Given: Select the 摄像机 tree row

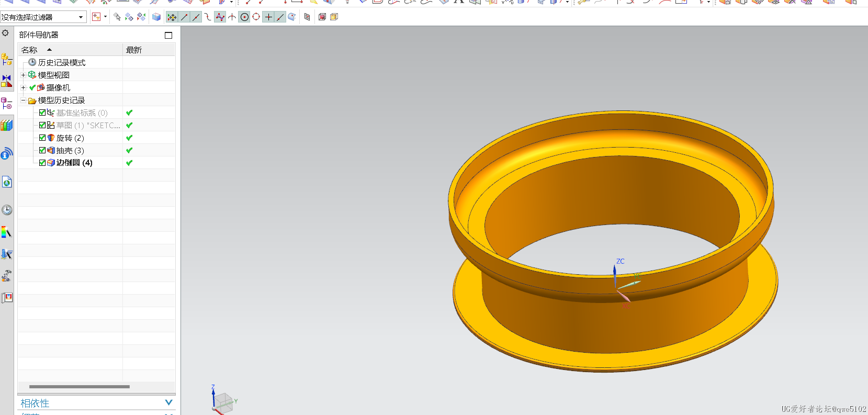Looking at the screenshot, I should point(58,87).
